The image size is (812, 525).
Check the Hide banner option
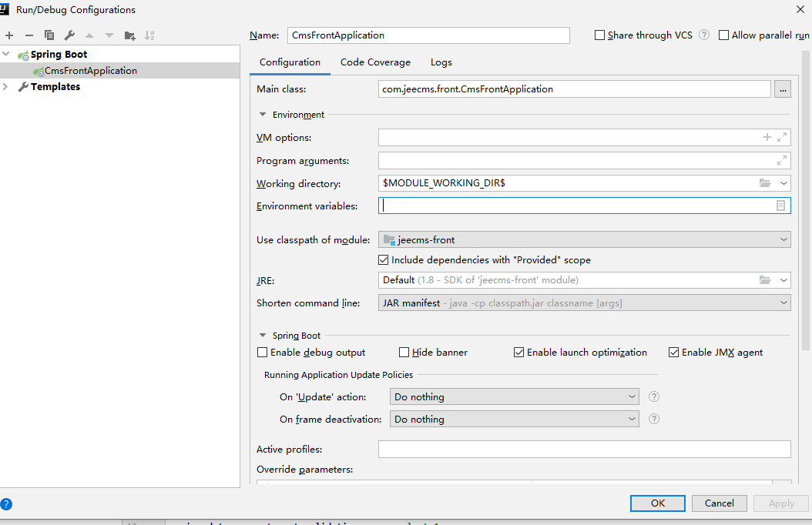pyautogui.click(x=404, y=353)
